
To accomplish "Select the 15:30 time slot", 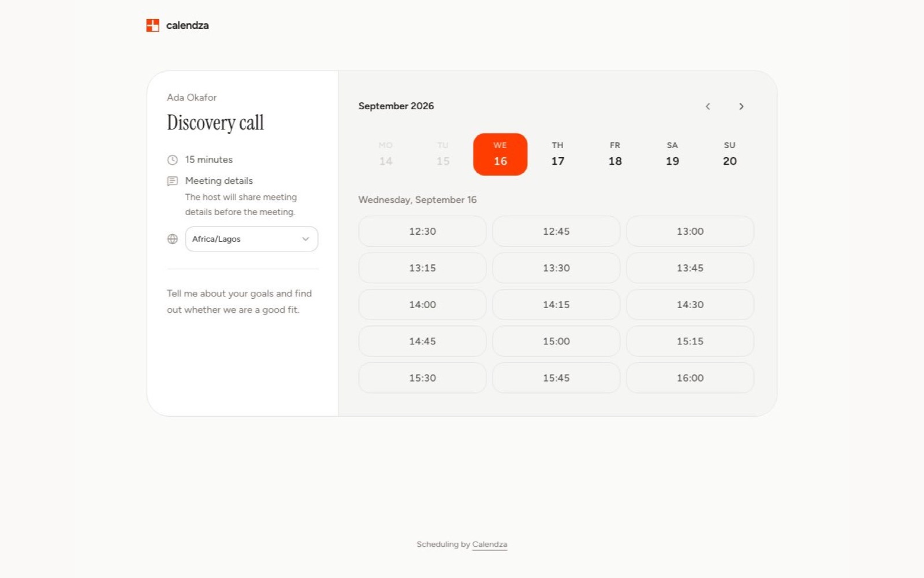I will pos(422,378).
